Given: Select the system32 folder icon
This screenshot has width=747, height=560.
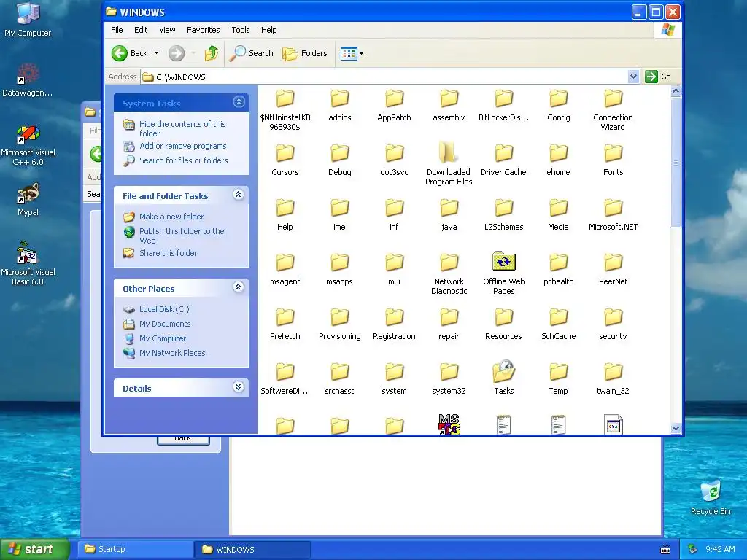Looking at the screenshot, I should [x=449, y=372].
